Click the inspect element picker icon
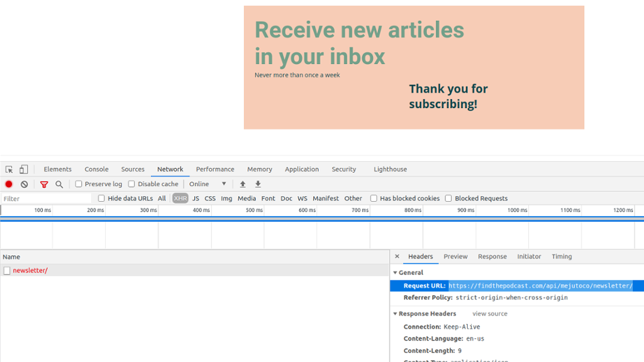Image resolution: width=644 pixels, height=362 pixels. tap(9, 169)
